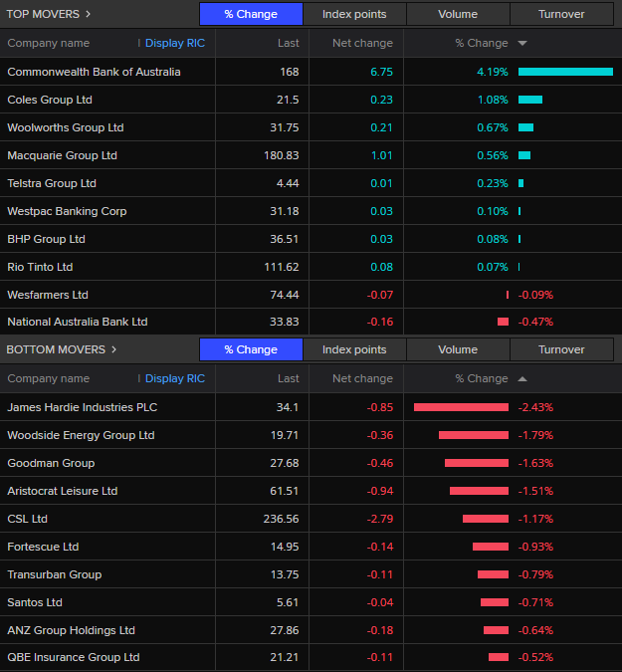This screenshot has width=622, height=672.
Task: Select Macquarie Group Ltd
Action: tap(62, 155)
